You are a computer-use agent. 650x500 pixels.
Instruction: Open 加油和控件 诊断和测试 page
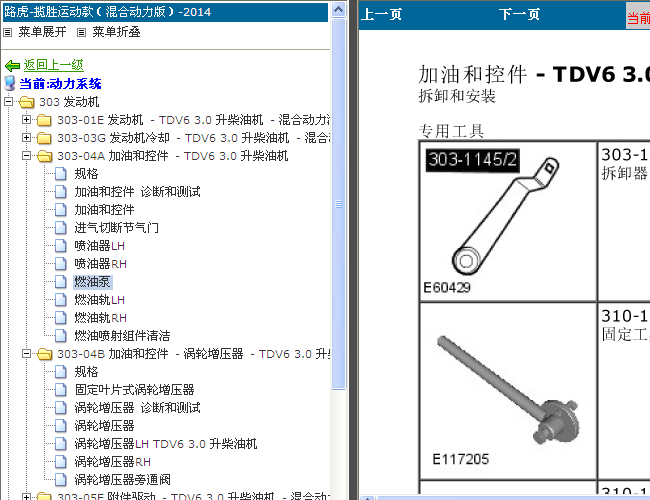137,192
